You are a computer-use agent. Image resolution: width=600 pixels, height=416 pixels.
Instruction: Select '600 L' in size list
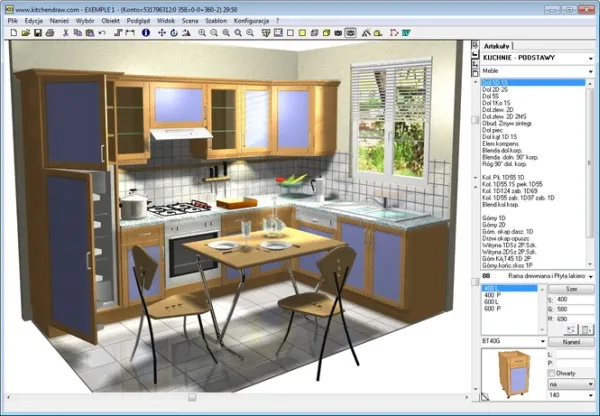491,302
